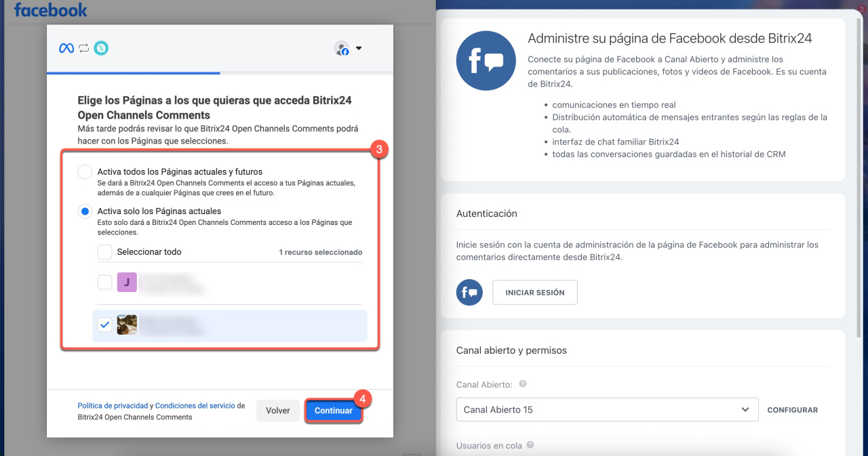Click the "interfaz de chat familiar Bitrix24" bullet
The width and height of the screenshot is (868, 456).
pos(616,142)
